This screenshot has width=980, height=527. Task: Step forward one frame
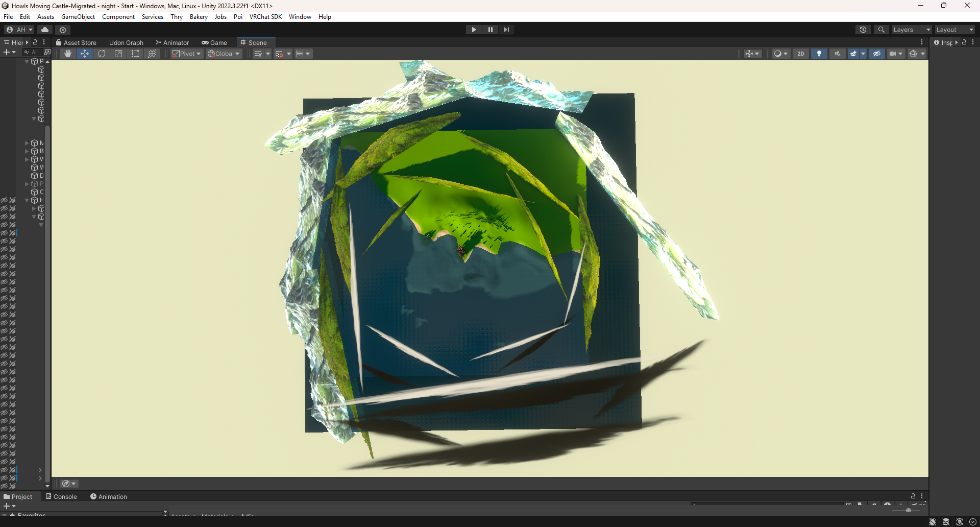[x=506, y=30]
